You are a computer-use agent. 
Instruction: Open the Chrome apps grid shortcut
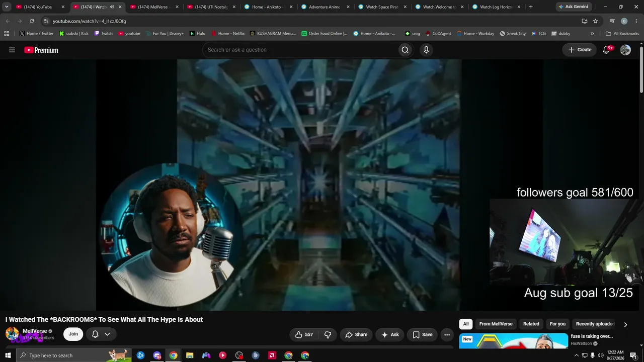pyautogui.click(x=7, y=34)
